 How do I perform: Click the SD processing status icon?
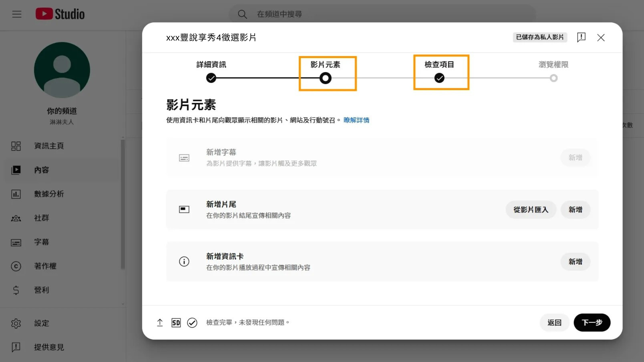tap(176, 322)
